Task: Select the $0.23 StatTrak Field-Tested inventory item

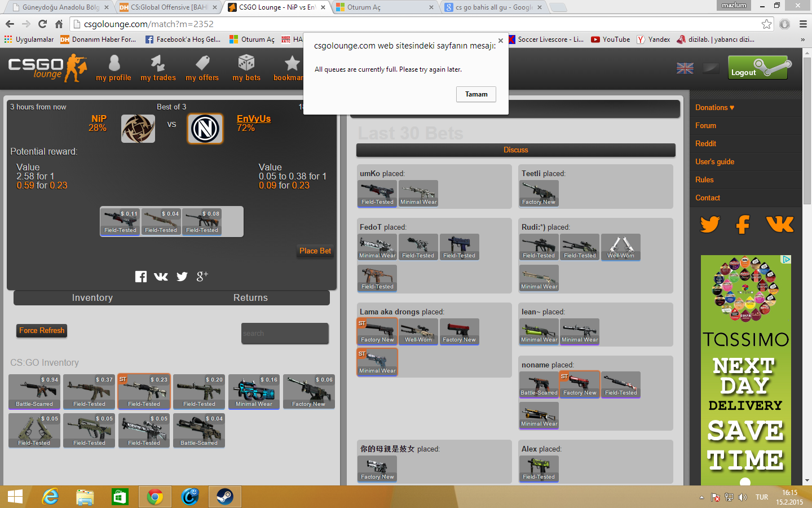Action: point(144,392)
